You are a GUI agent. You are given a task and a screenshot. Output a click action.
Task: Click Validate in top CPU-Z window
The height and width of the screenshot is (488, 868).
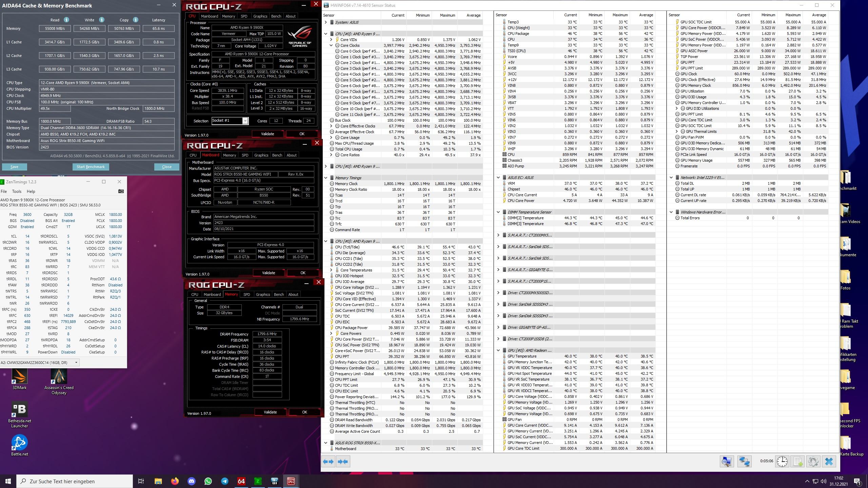coord(268,134)
